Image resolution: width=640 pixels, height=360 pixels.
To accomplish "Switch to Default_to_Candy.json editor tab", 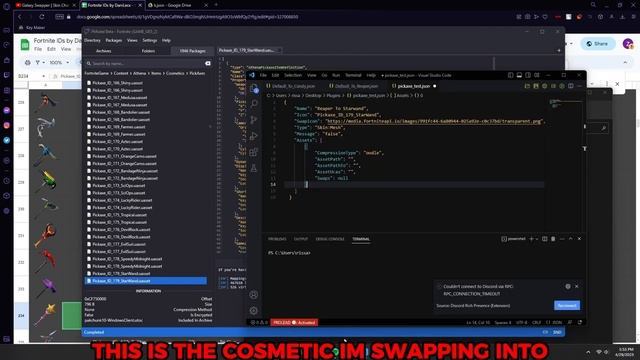I will pos(291,86).
